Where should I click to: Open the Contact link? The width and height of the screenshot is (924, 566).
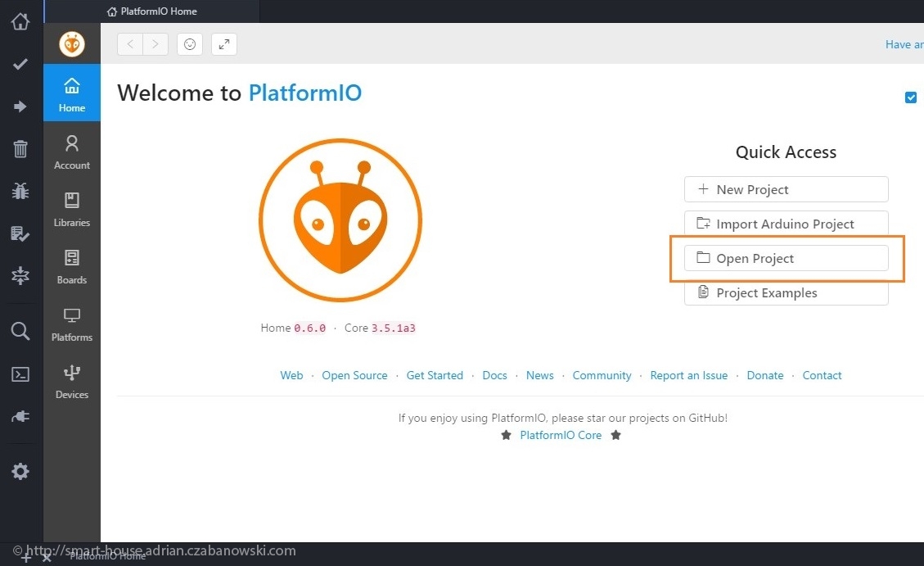[822, 376]
